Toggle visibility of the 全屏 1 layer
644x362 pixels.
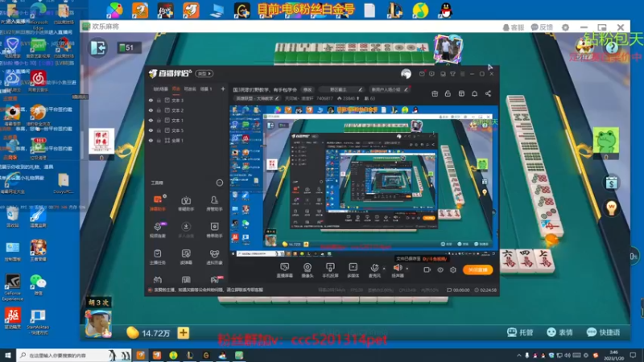[151, 140]
